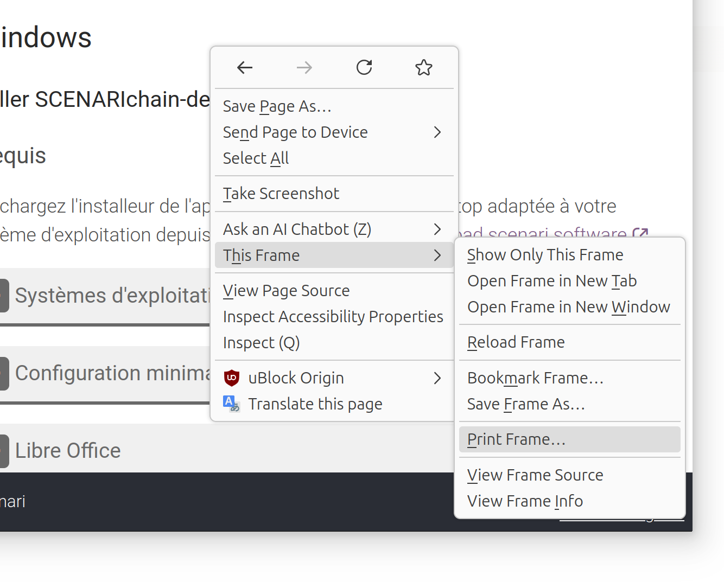Image resolution: width=724 pixels, height=588 pixels.
Task: Open the uBlock Origin submenu arrow
Action: pos(437,378)
